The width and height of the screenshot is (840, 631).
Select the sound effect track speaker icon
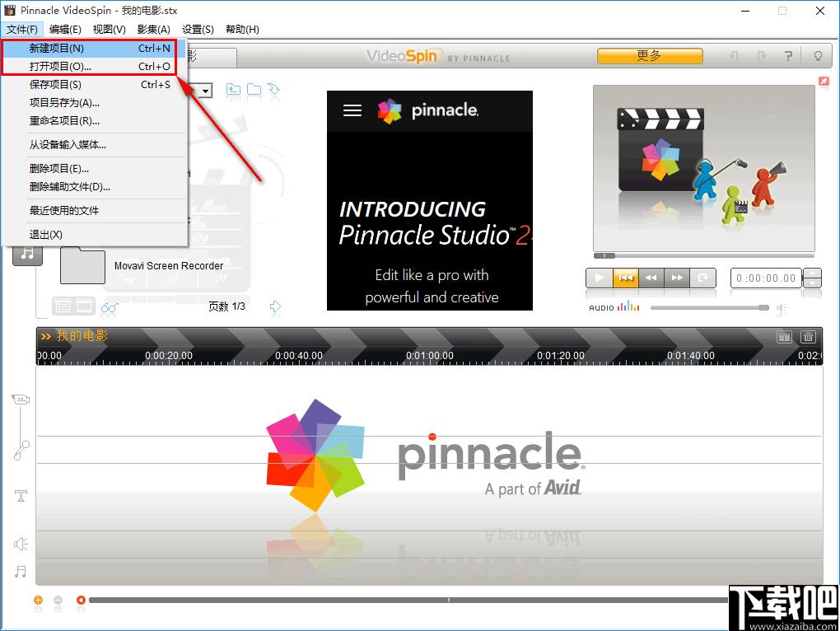21,545
